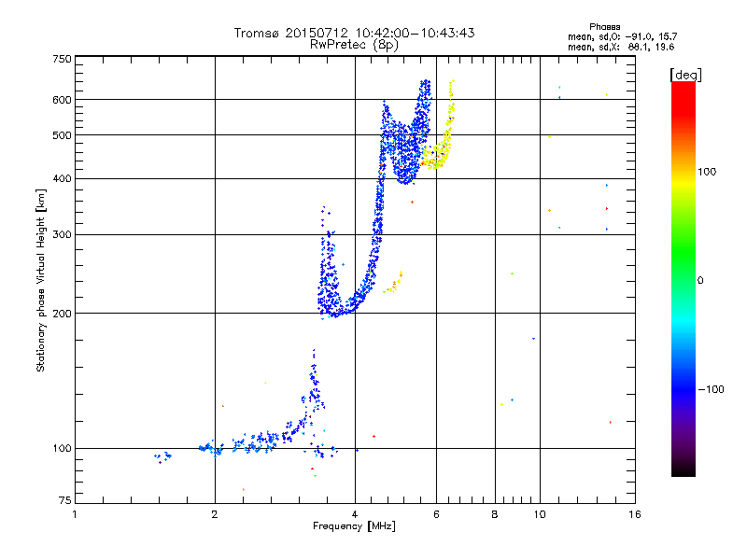Viewport: 747px width, 560px height.
Task: Click the y-axis tick label '200'
Action: pos(62,314)
